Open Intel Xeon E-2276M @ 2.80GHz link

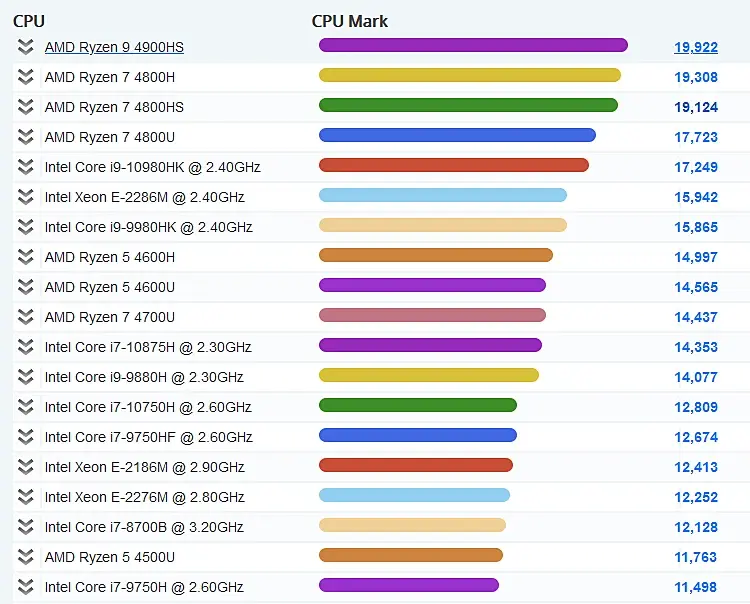point(144,497)
